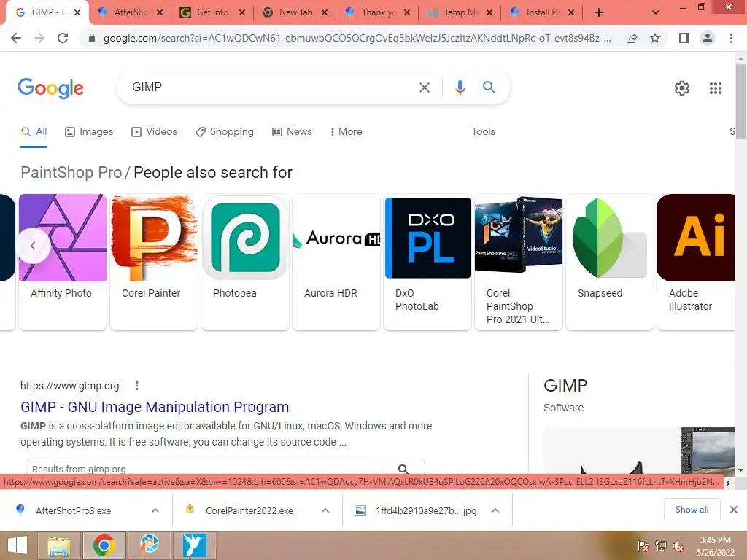Open the Google apps grid
The width and height of the screenshot is (747, 560).
pos(715,88)
